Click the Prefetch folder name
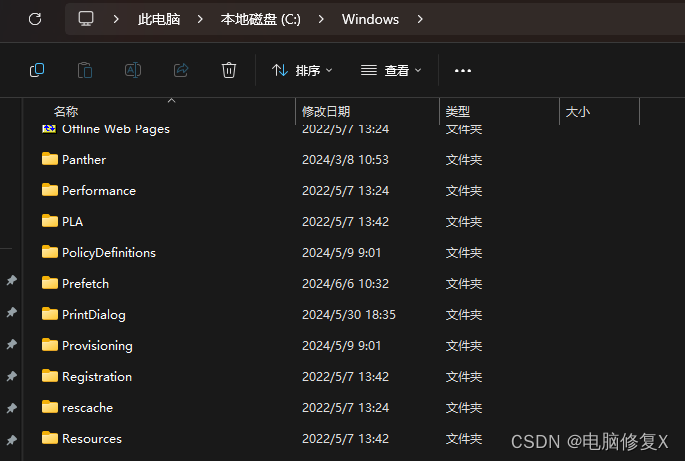 point(86,284)
